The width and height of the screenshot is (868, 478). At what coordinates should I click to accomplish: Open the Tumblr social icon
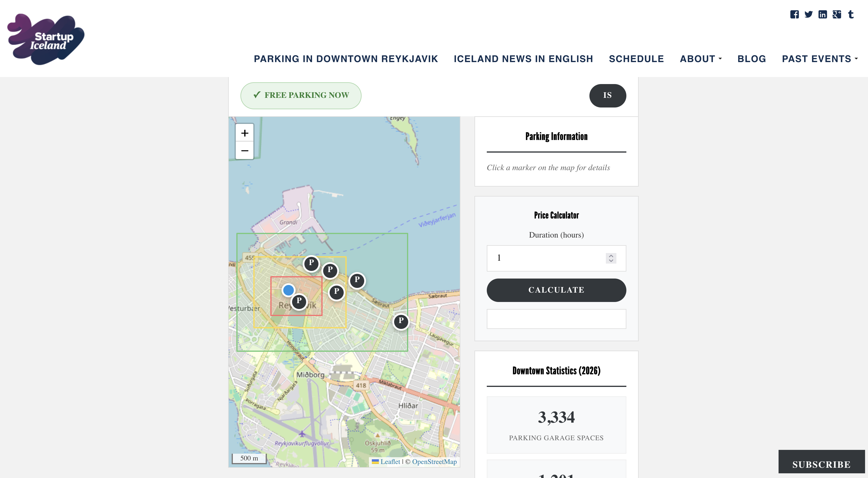pos(851,14)
